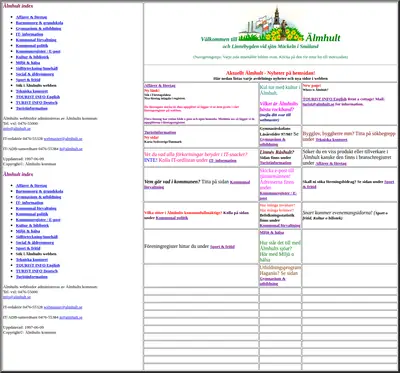Click 'Aktuellt Älmhult - Nyheter på hemsidan!' heading

tap(270, 73)
